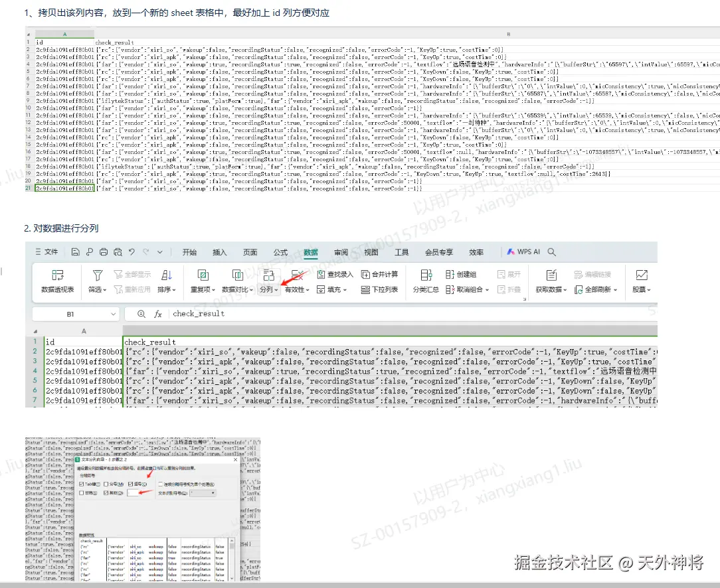Switch to the 插入 ribbon tab
The image size is (720, 588).
click(x=220, y=252)
